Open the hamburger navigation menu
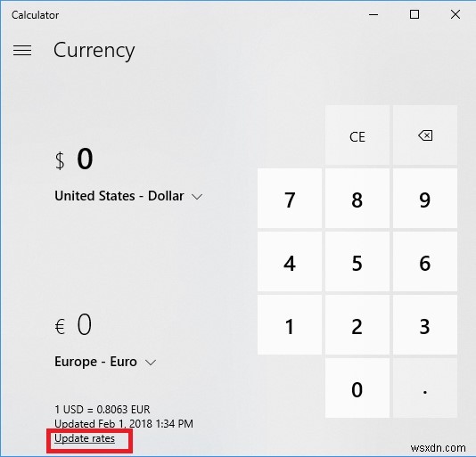Screen dimensions: 476x457 22,51
